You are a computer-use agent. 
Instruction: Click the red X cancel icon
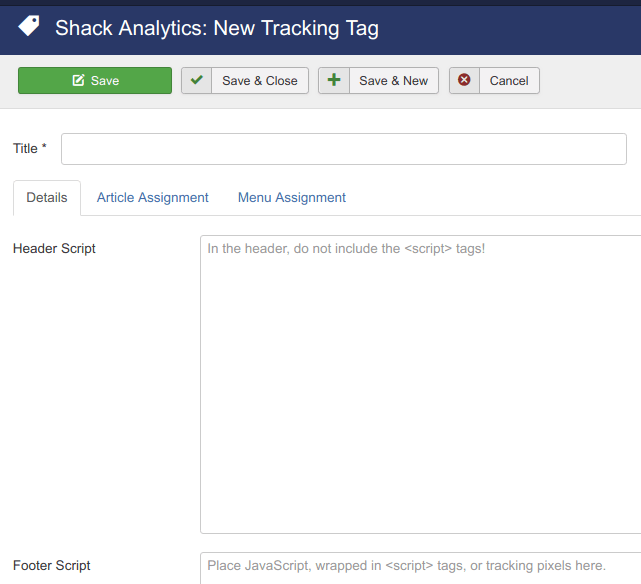(465, 81)
